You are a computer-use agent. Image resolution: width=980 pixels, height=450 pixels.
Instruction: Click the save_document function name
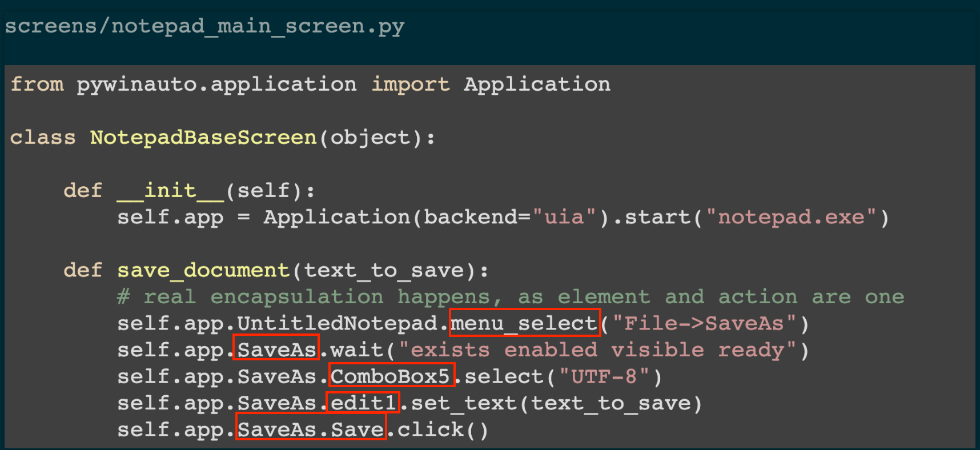(x=203, y=270)
